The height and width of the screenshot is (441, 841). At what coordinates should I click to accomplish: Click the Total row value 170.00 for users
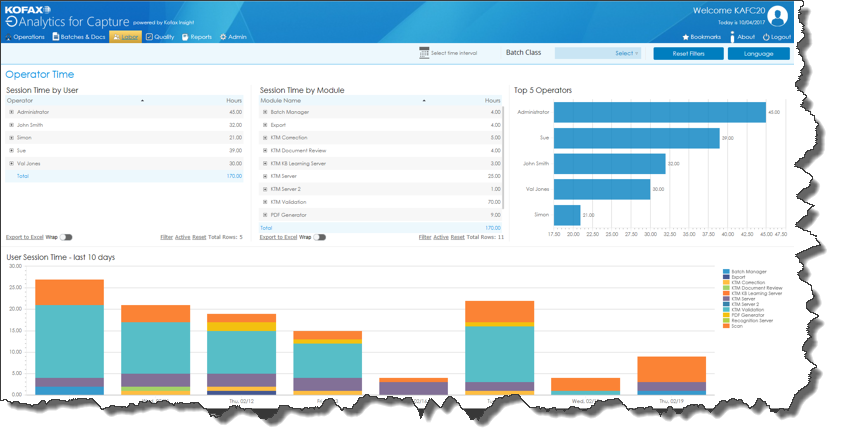234,176
